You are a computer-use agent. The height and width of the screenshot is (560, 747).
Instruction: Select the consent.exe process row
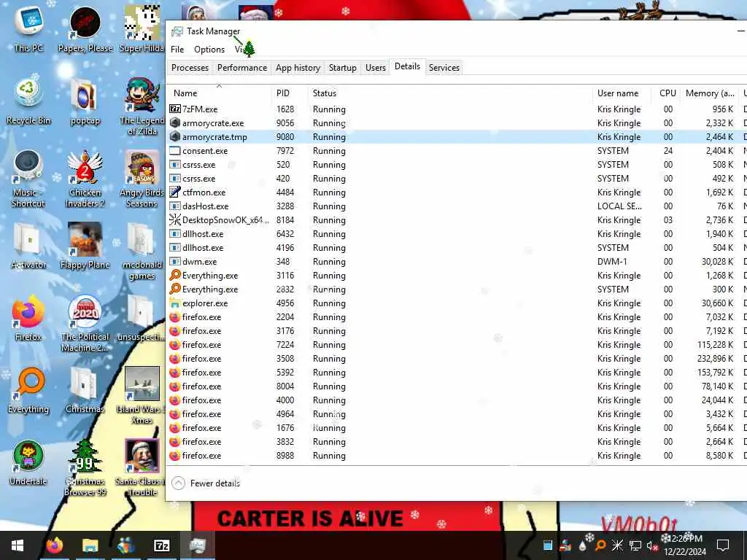coord(455,150)
